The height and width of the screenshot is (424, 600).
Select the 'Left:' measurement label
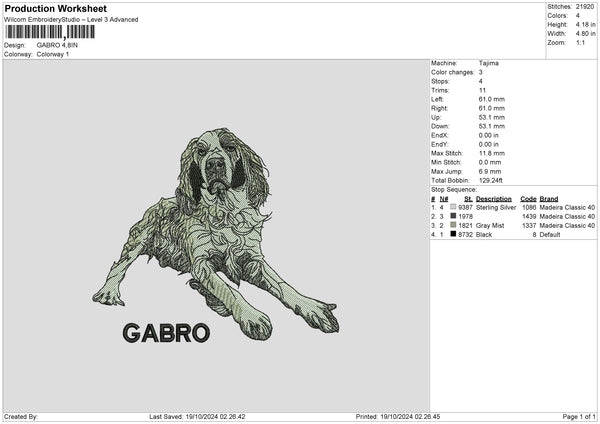point(437,99)
